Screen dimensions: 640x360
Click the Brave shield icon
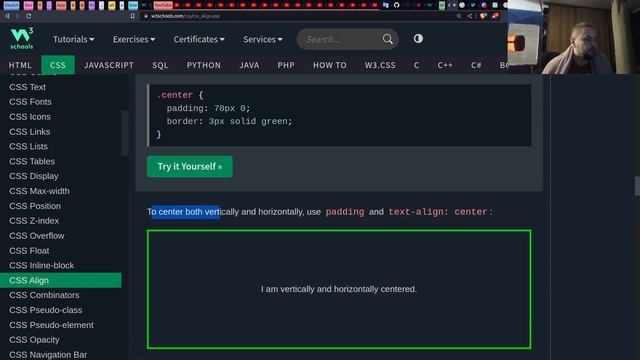tap(483, 16)
